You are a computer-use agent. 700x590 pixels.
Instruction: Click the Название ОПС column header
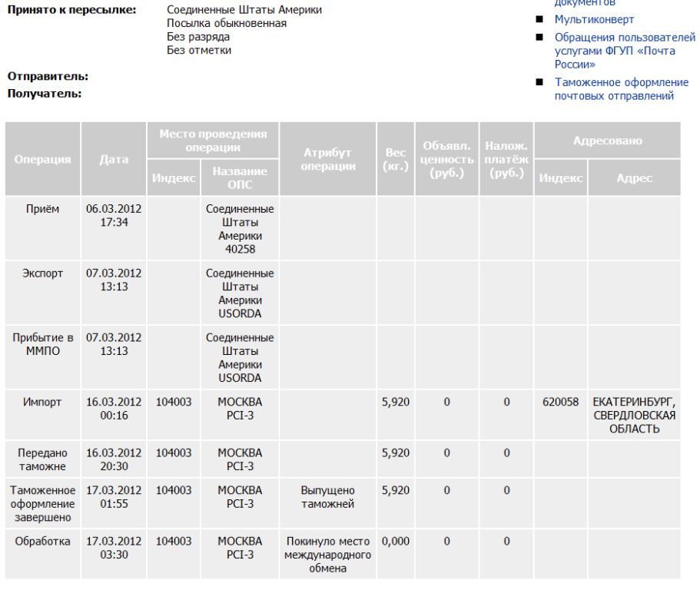click(x=240, y=177)
